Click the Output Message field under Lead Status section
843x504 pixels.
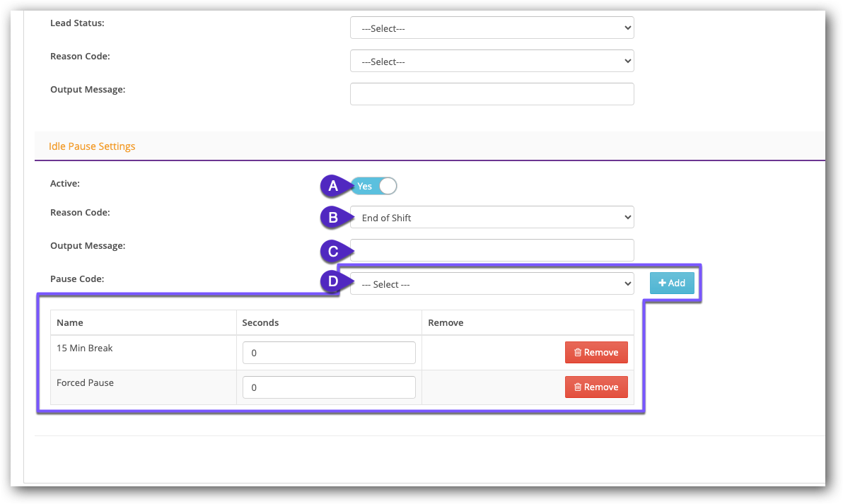pyautogui.click(x=492, y=94)
